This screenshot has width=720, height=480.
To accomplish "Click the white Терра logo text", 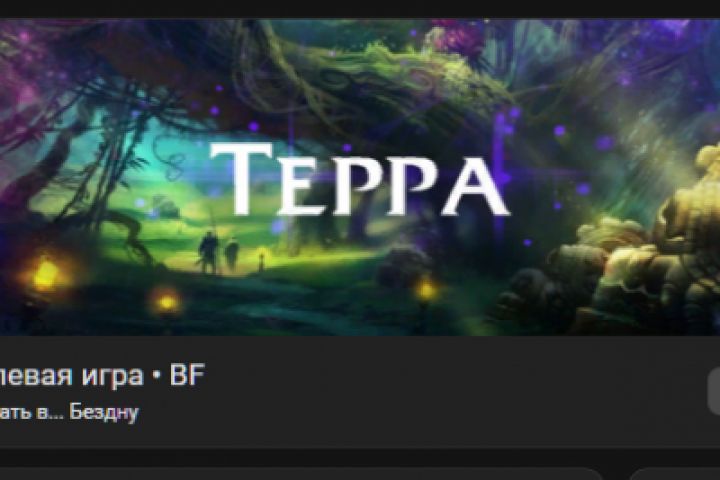I will point(360,180).
